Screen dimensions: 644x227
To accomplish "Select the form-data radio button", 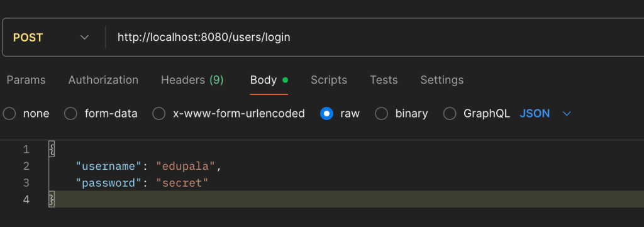I will tap(70, 114).
